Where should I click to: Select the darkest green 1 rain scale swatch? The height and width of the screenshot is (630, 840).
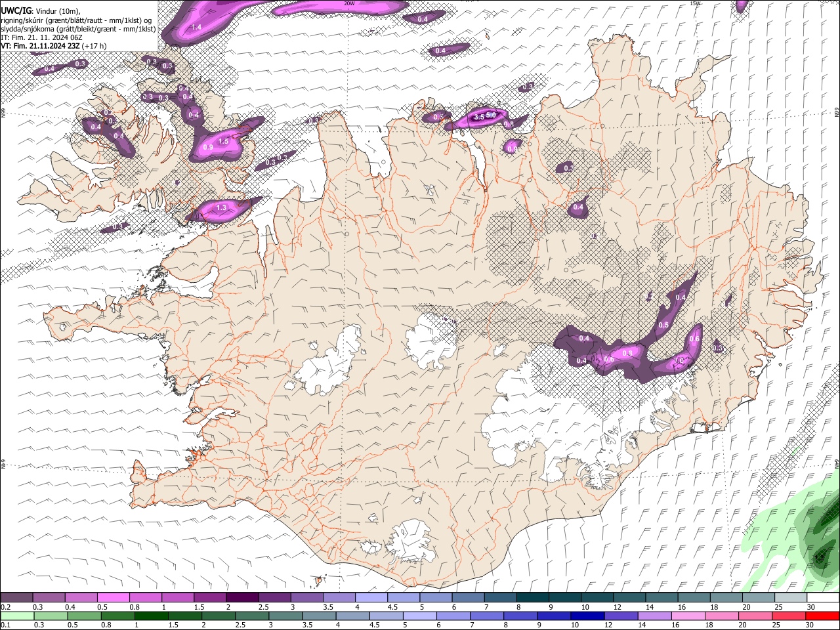[x=152, y=616]
